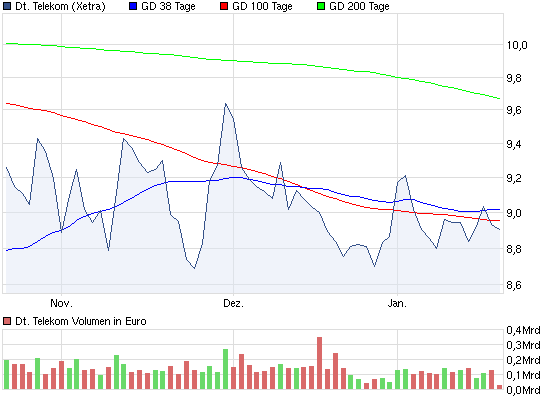Screen dimensions: 545x398
Task: Select the 'GD 38 Tage' legend label
Action: (x=168, y=6)
